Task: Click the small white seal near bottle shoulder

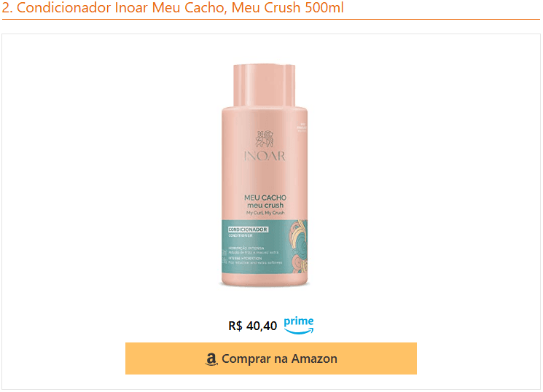Action: point(302,127)
